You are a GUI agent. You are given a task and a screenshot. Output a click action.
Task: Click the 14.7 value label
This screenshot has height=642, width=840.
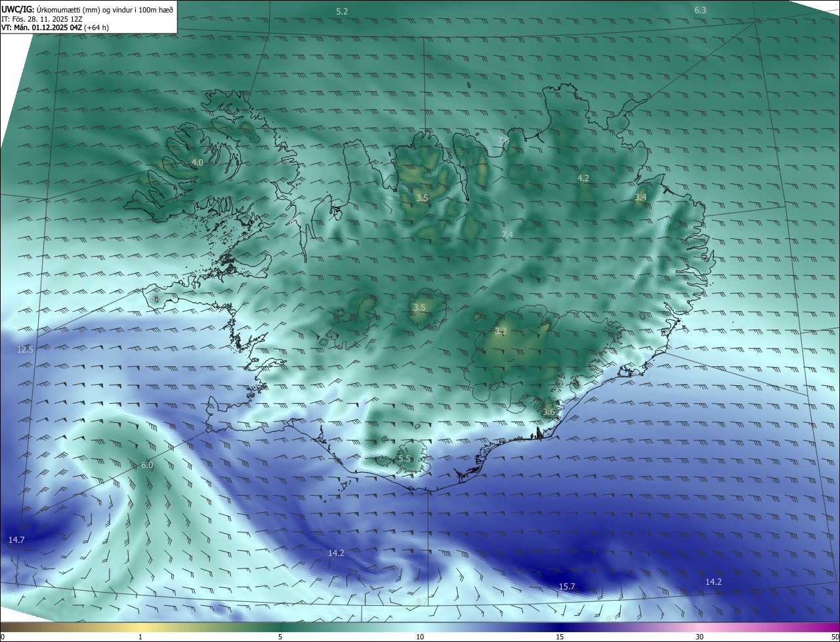tap(16, 540)
